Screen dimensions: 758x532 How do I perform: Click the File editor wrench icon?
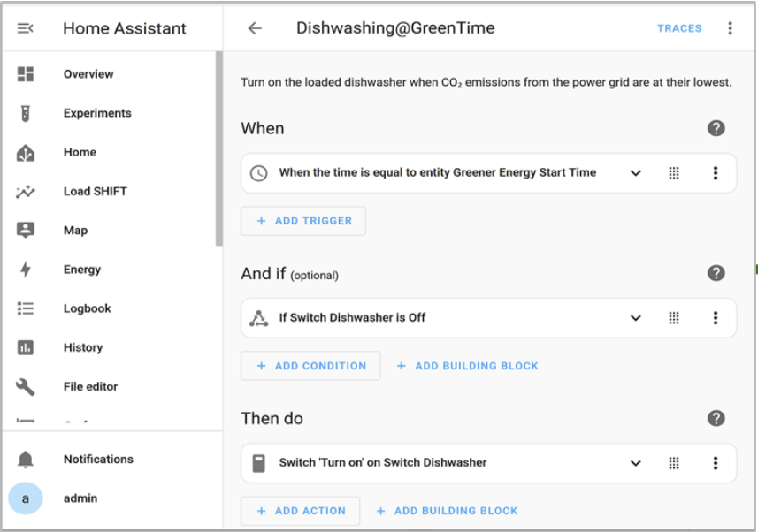click(x=26, y=386)
